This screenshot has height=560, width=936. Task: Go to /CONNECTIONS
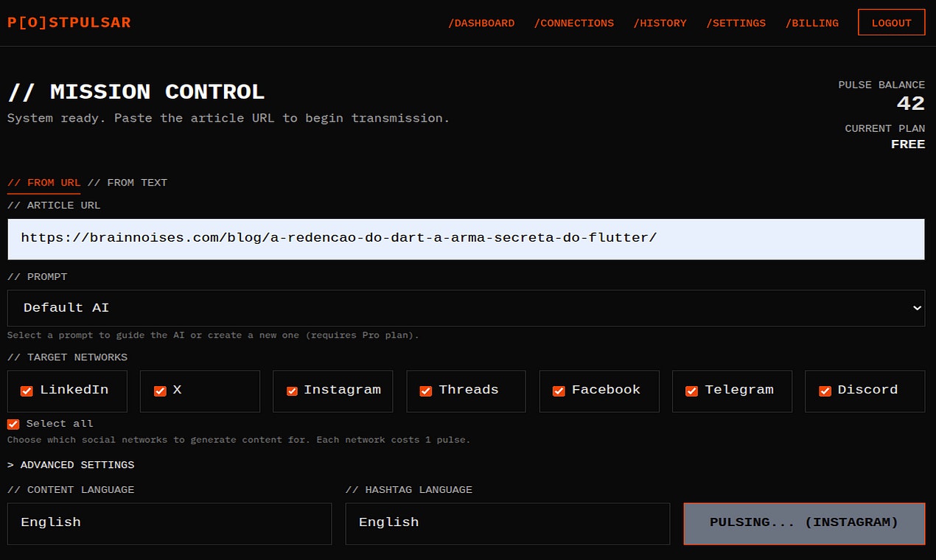574,23
